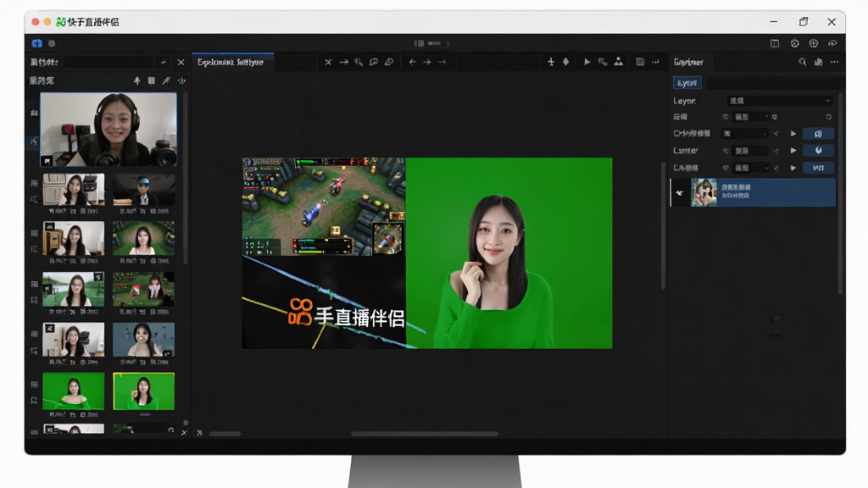Select the large webcam thumbnail with headphones

click(x=108, y=130)
